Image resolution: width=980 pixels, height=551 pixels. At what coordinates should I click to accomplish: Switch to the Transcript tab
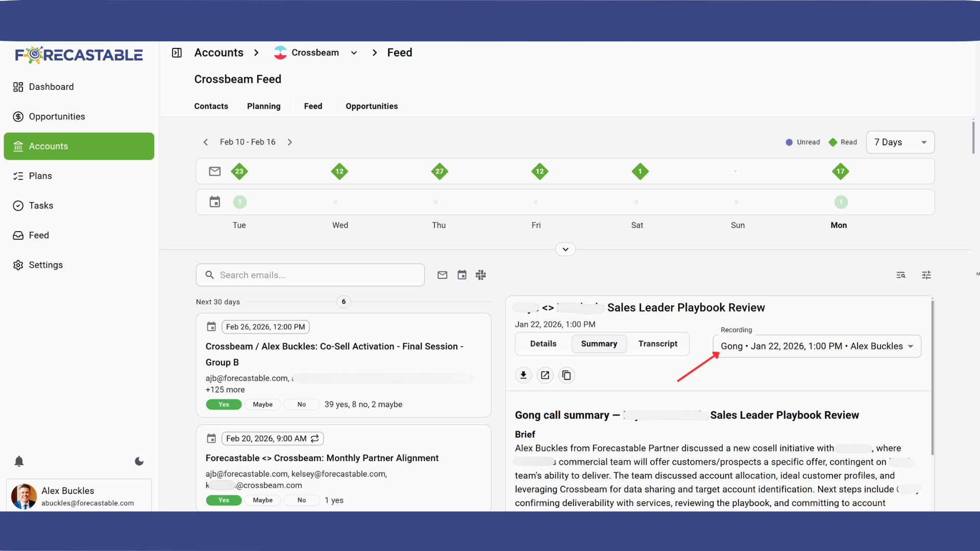tap(657, 344)
